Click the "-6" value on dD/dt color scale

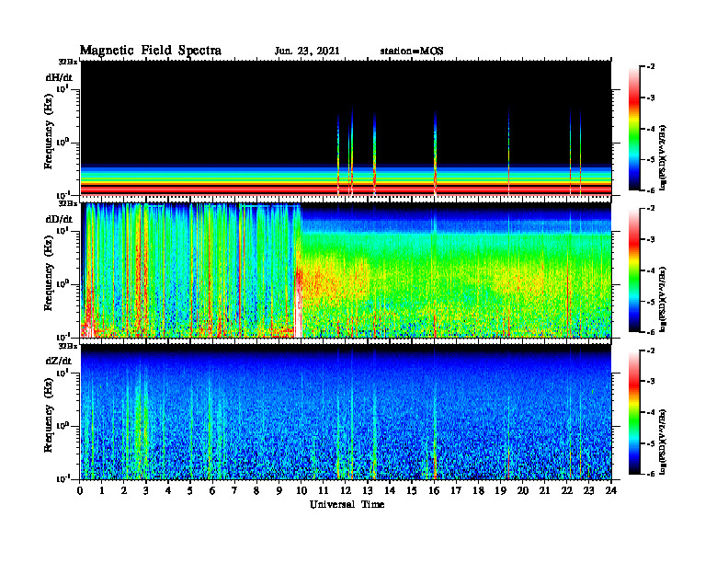[652, 332]
